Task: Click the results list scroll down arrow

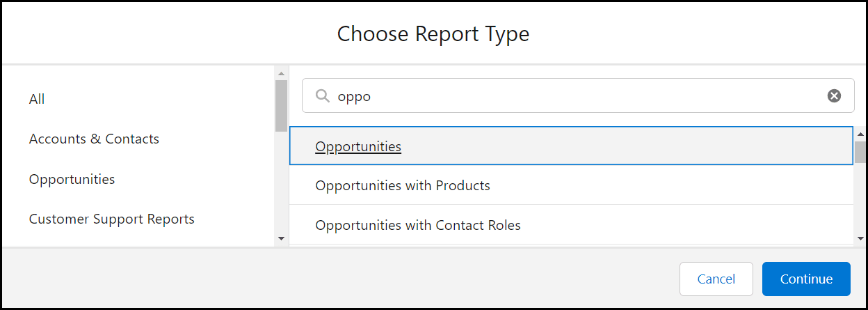Action: point(860,238)
